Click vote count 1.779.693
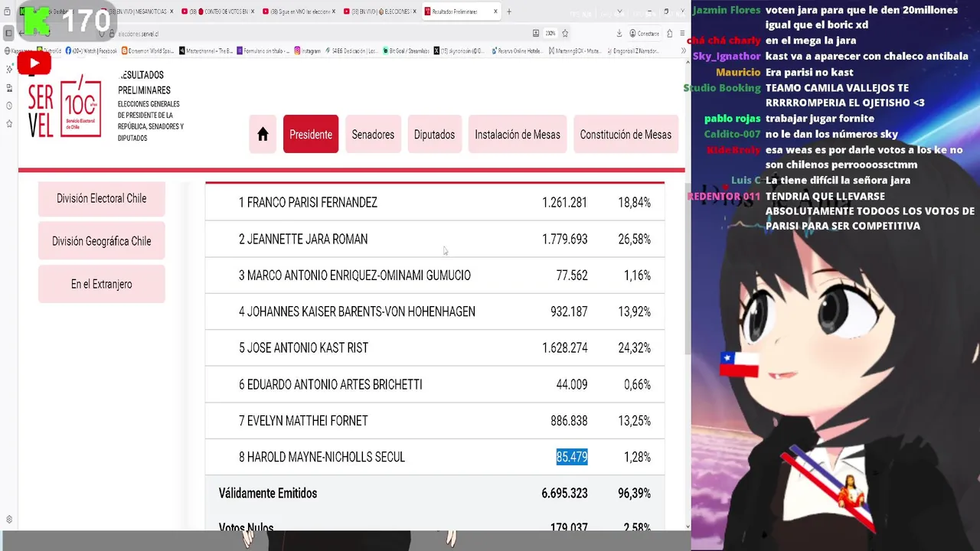Screen dimensions: 980x551 [x=564, y=240]
